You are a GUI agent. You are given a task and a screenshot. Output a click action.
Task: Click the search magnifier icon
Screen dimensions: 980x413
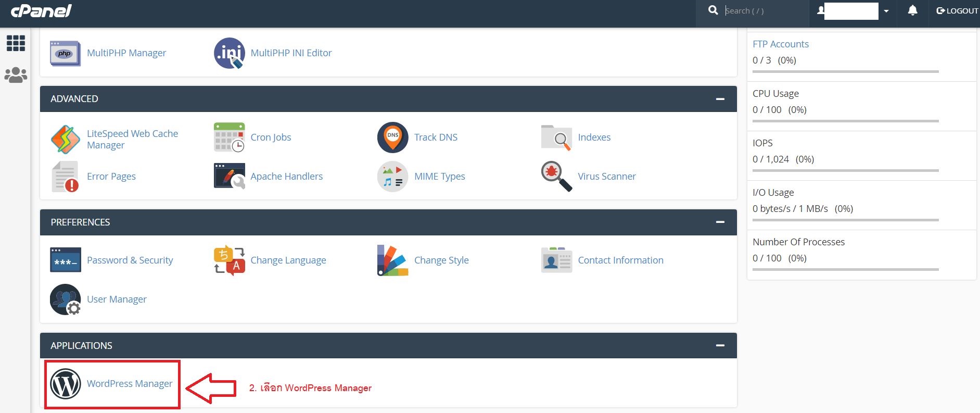713,10
